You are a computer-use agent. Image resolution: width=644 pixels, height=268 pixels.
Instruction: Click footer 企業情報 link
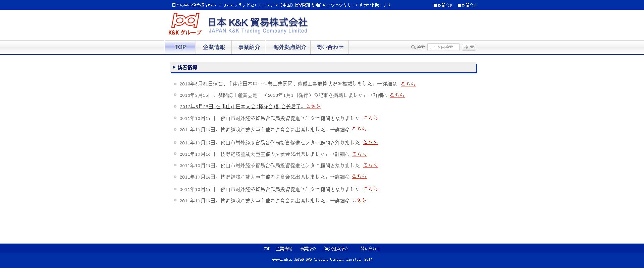pos(284,249)
